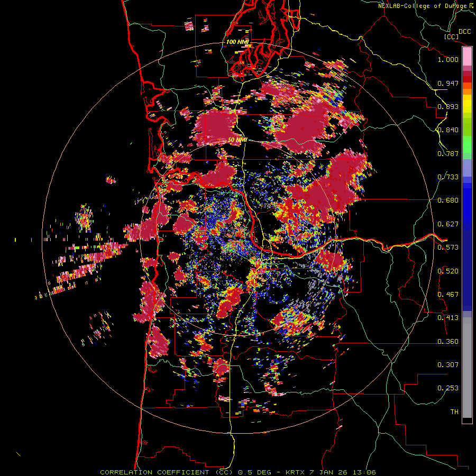The height and width of the screenshot is (476, 476).
Task: Choose the 0.467 scale value
Action: point(448,295)
